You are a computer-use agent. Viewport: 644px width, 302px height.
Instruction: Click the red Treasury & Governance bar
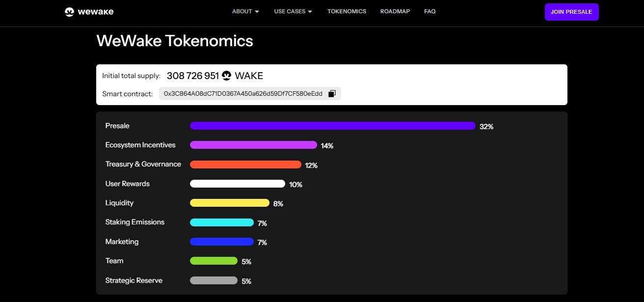[x=245, y=164]
